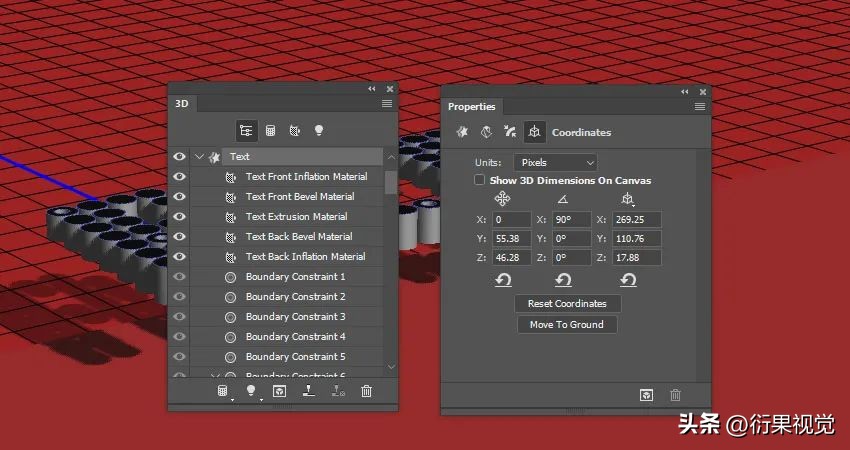Filter 3D panel by materials

point(295,130)
